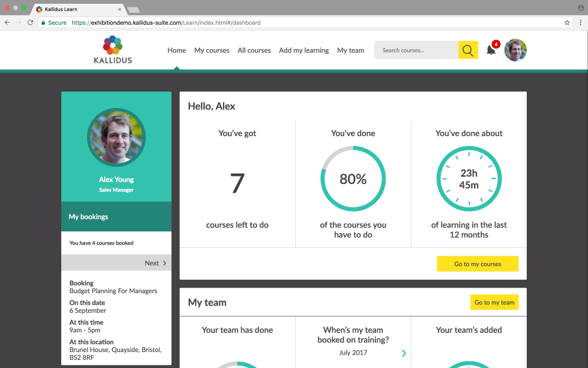This screenshot has width=588, height=368.
Task: Close the Kallidus Learn browser tab
Action: point(119,9)
